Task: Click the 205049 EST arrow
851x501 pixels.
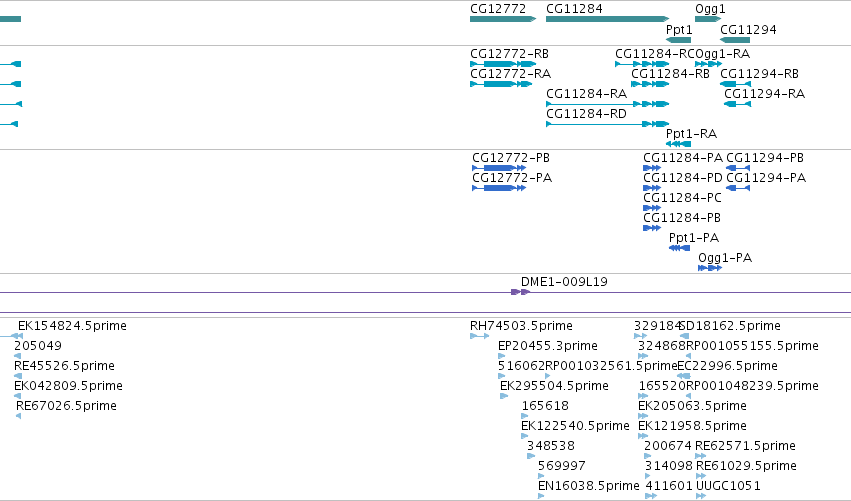Action: click(17, 356)
